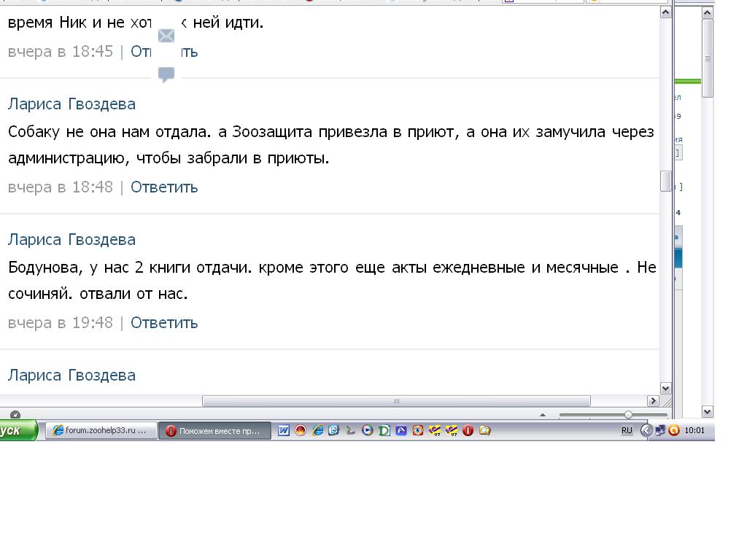Click the zoom slider handle

click(628, 415)
